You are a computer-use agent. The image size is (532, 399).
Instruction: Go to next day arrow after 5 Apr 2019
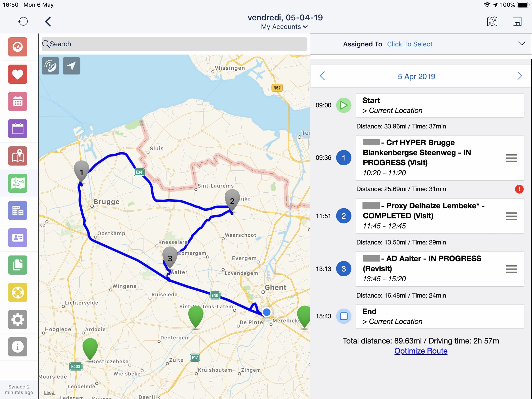pyautogui.click(x=520, y=76)
